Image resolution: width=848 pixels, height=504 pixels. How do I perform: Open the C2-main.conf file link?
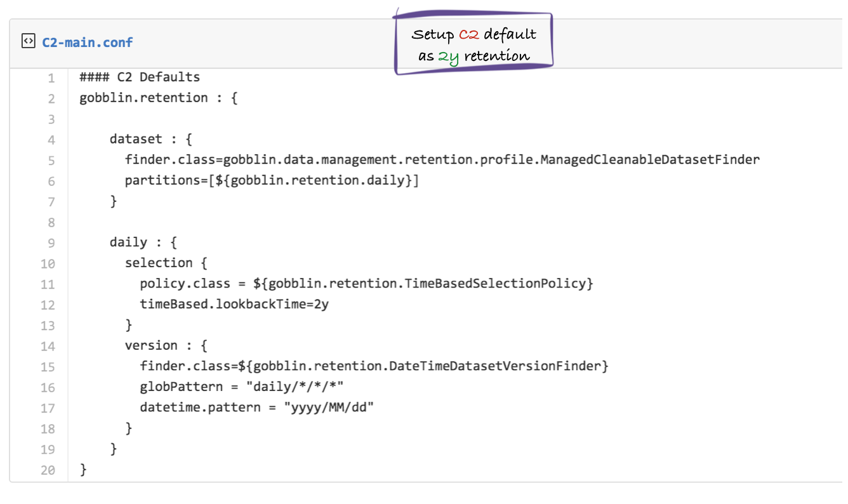87,43
